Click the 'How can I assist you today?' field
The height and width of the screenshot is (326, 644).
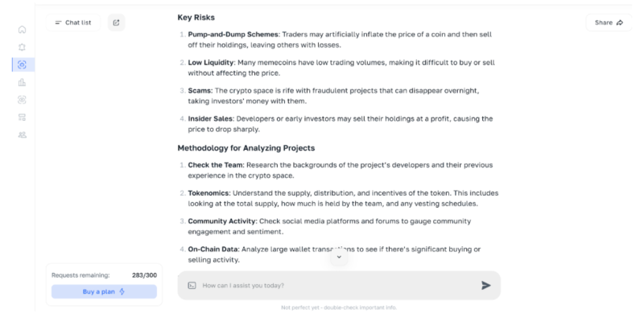coord(322,285)
